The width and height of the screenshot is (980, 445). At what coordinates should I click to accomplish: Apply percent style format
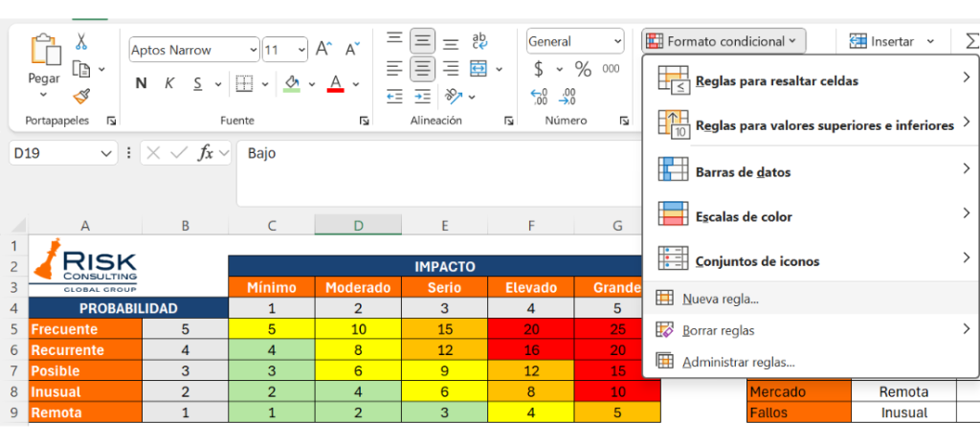pos(583,69)
